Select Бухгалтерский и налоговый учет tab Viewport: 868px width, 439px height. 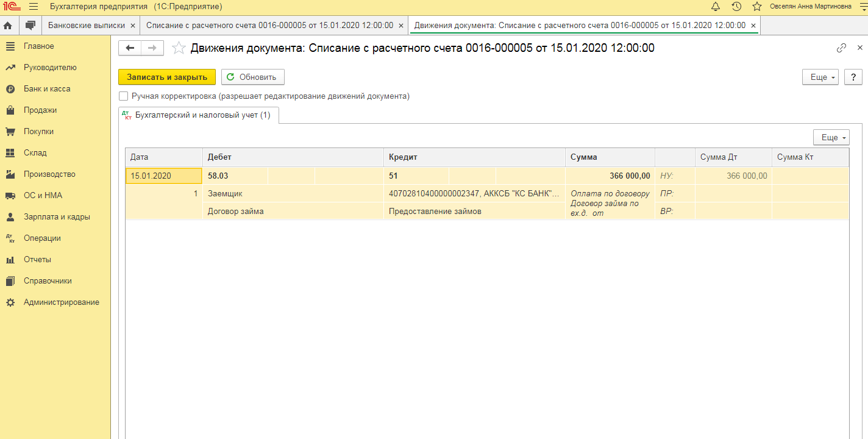[x=198, y=115]
